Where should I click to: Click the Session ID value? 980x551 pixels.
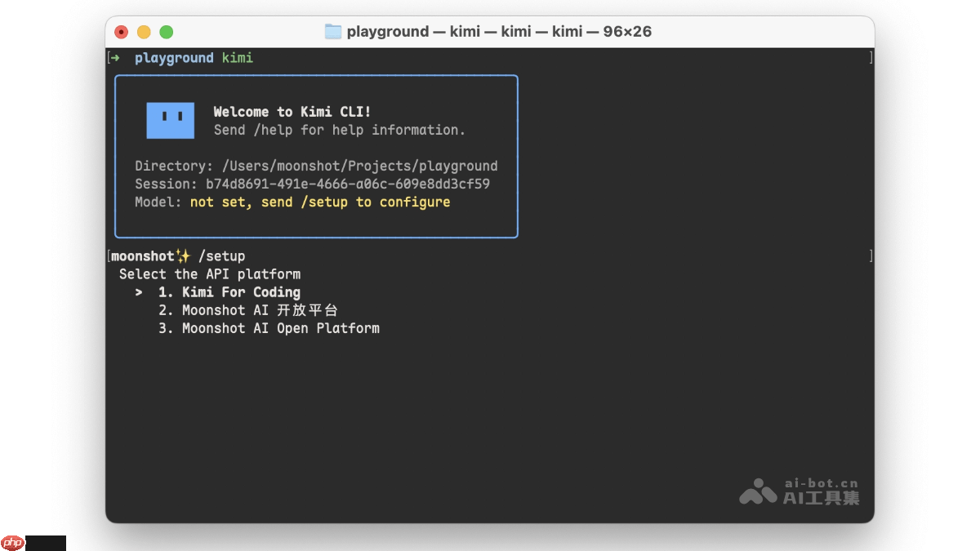click(x=347, y=184)
